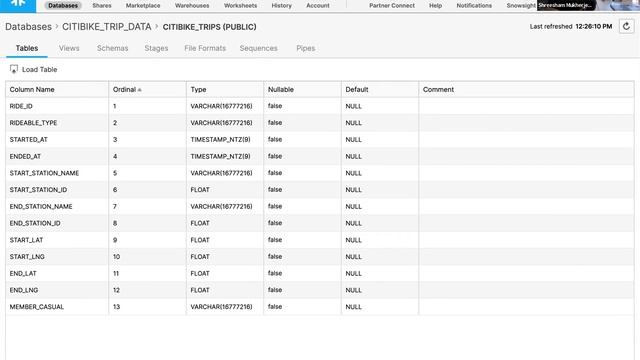Image resolution: width=640 pixels, height=360 pixels.
Task: Open the Warehouses page
Action: pos(192,6)
